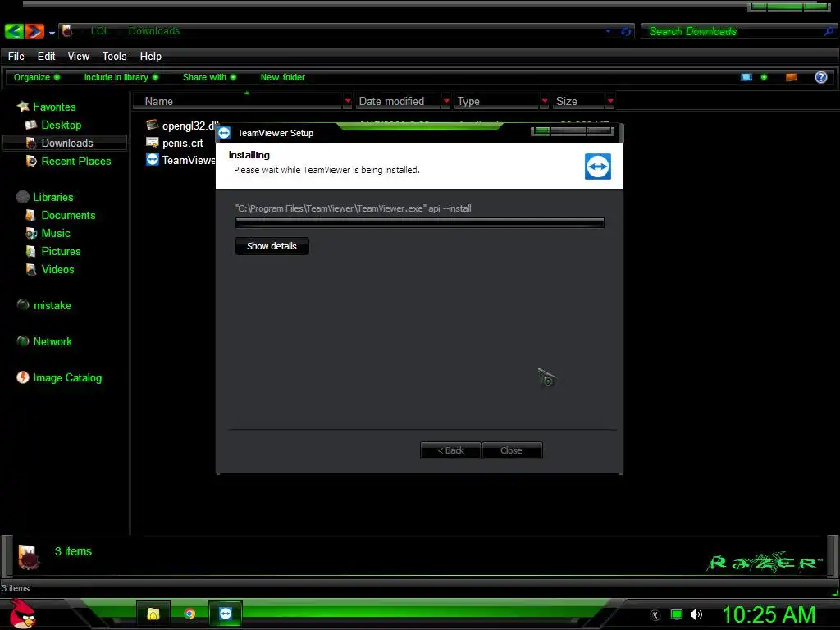Select the LOL breadcrumb in address bar

[100, 31]
